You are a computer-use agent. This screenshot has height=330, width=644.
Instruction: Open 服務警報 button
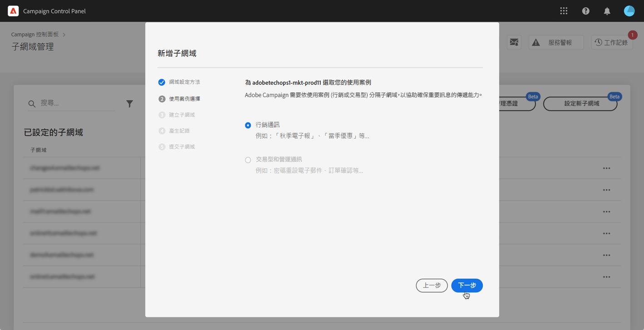pyautogui.click(x=556, y=42)
